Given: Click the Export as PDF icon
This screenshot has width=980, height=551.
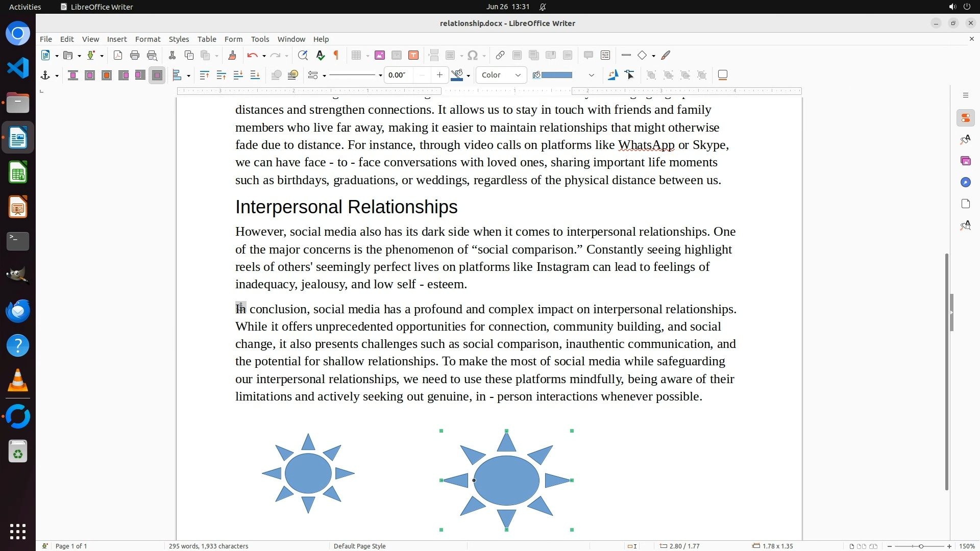Looking at the screenshot, I should point(118,56).
